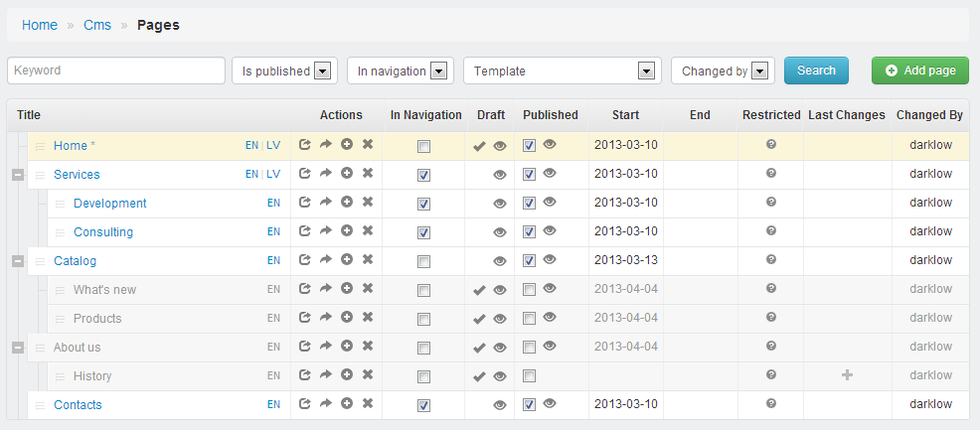Click the blue Search button
The height and width of the screenshot is (430, 980).
[x=816, y=71]
